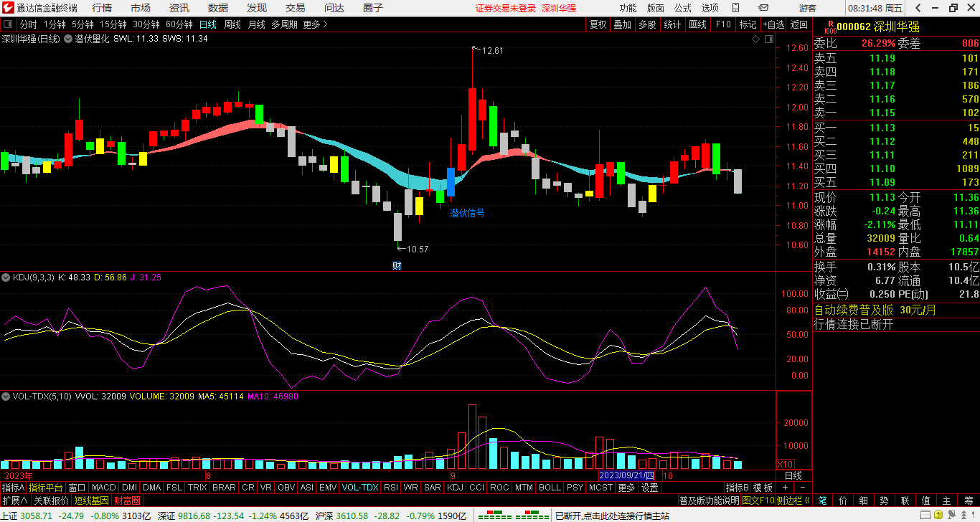The width and height of the screenshot is (980, 522).
Task: Open the 更多 indicators list beside MCST
Action: click(626, 488)
